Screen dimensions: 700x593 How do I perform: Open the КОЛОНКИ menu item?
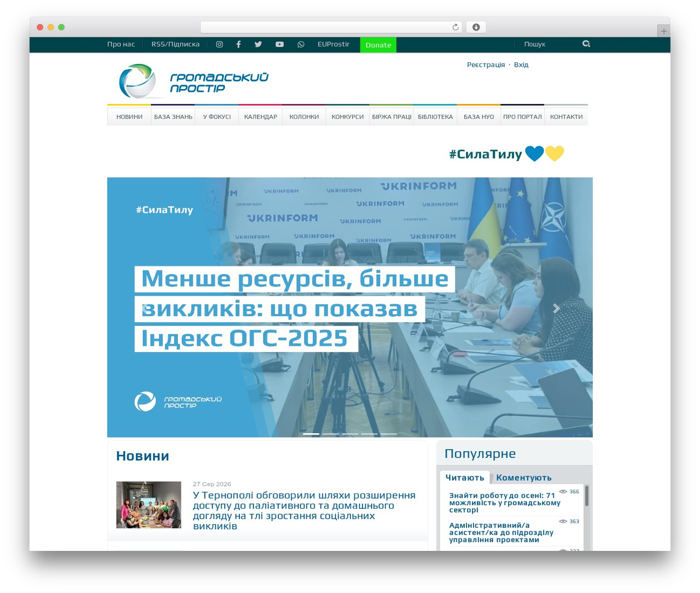click(x=304, y=117)
